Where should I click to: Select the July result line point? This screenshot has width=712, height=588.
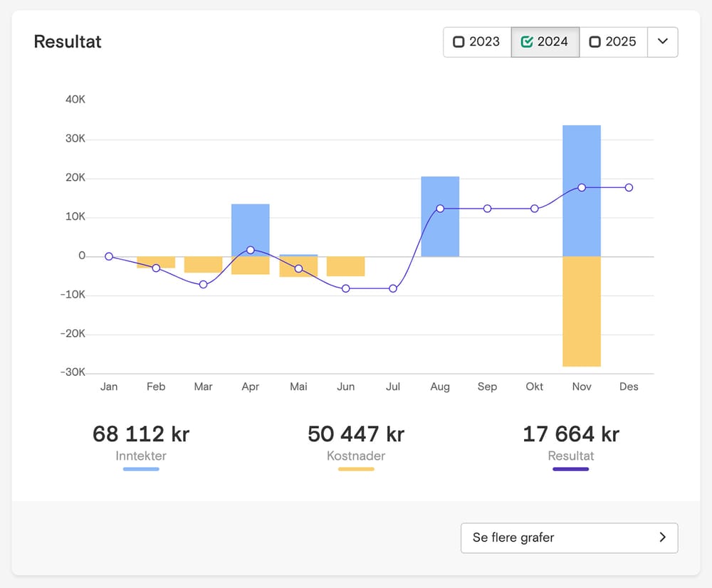392,288
